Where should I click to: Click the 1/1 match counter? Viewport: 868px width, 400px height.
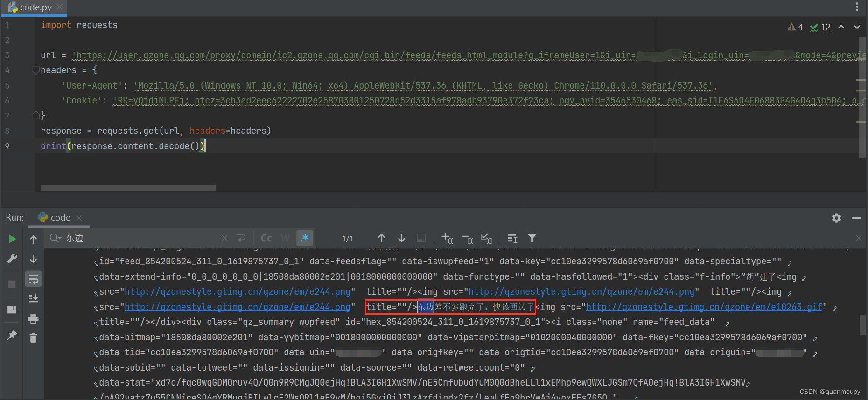pos(347,239)
